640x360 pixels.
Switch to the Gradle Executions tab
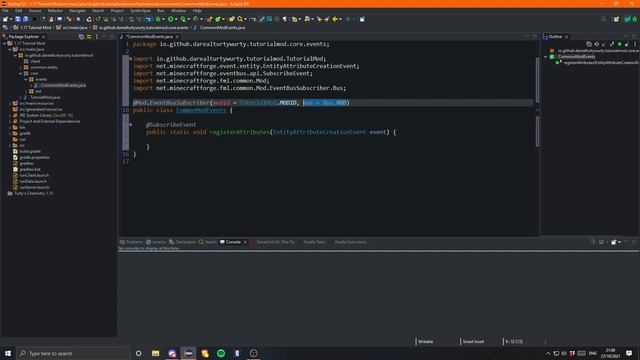tap(350, 242)
